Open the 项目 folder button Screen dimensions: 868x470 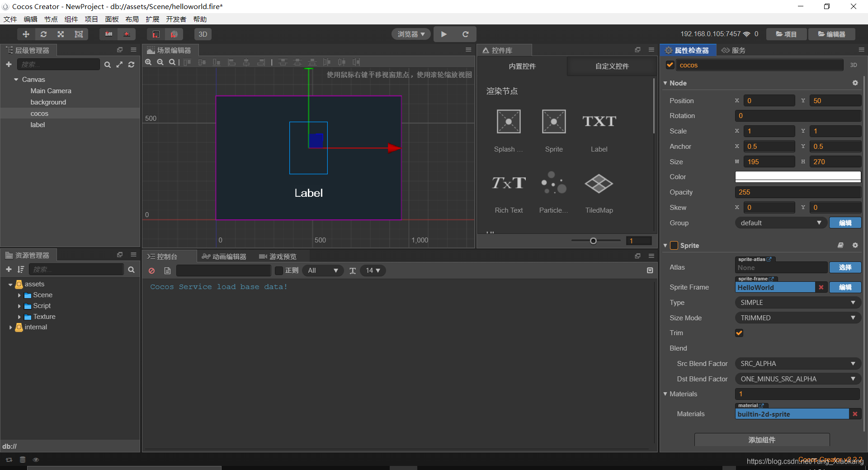786,34
